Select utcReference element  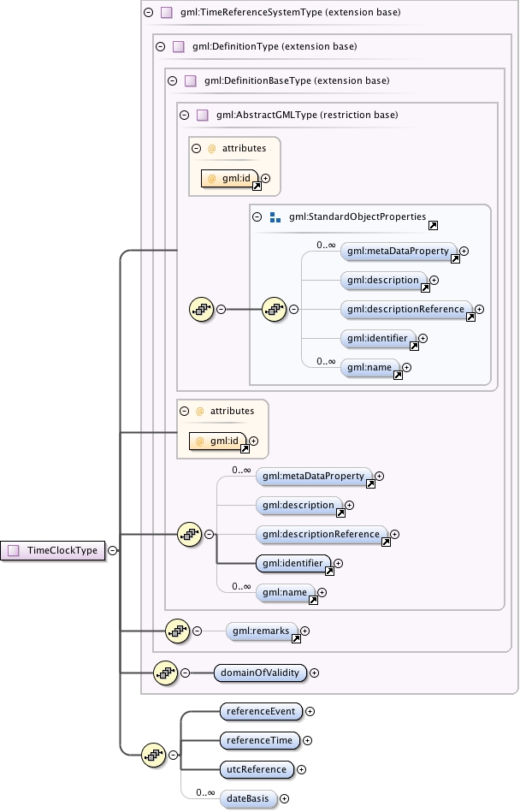pyautogui.click(x=257, y=769)
